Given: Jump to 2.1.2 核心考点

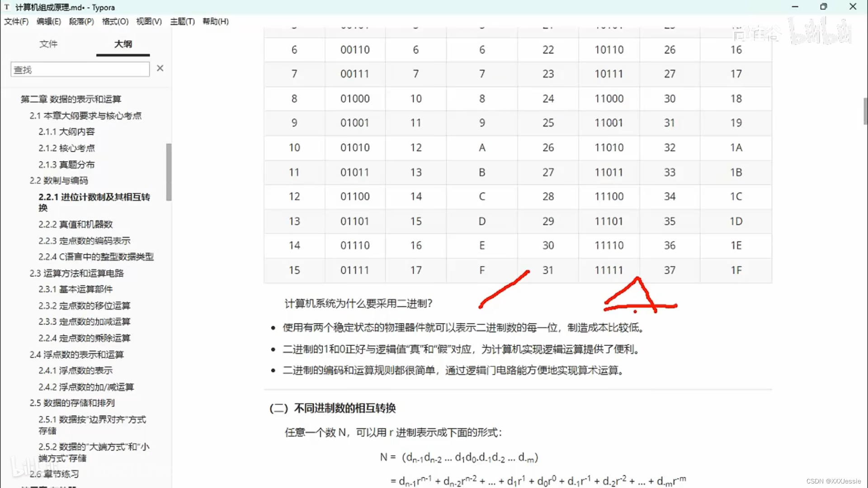Looking at the screenshot, I should tap(66, 148).
